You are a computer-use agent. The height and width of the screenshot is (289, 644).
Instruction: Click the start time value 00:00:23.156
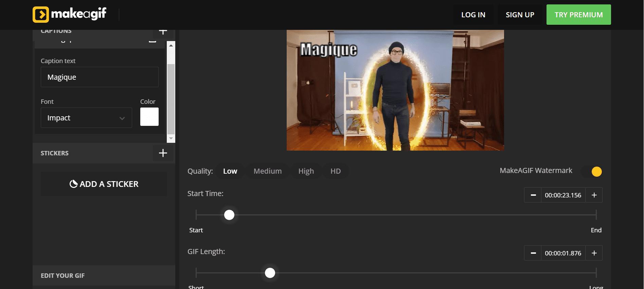click(x=563, y=195)
